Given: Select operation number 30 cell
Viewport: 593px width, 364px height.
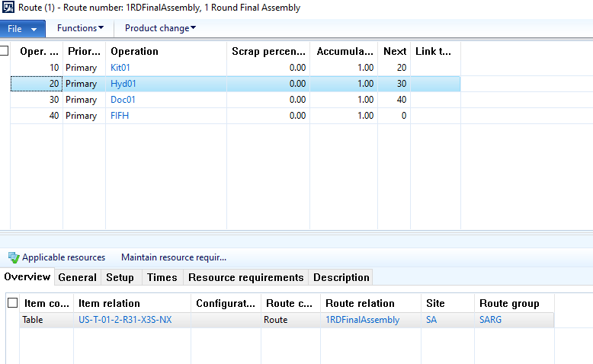Looking at the screenshot, I should coord(37,100).
